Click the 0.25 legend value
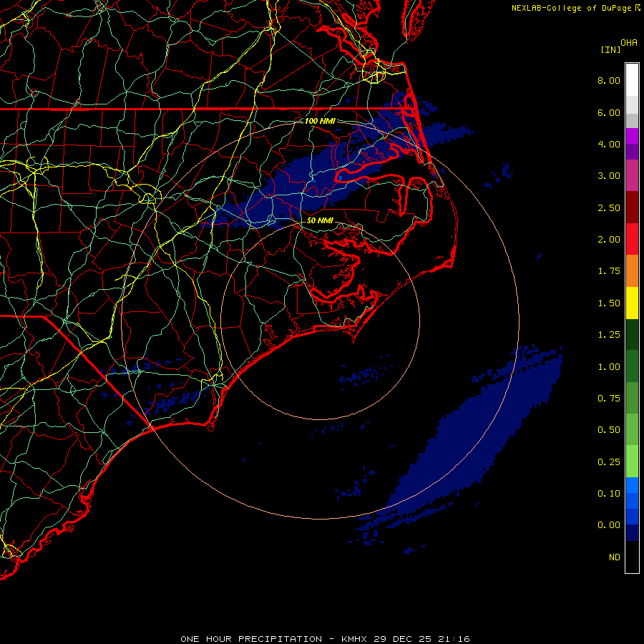 click(x=609, y=462)
